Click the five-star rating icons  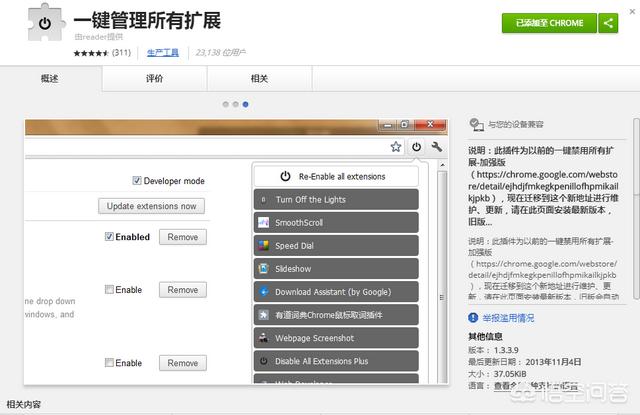click(91, 53)
